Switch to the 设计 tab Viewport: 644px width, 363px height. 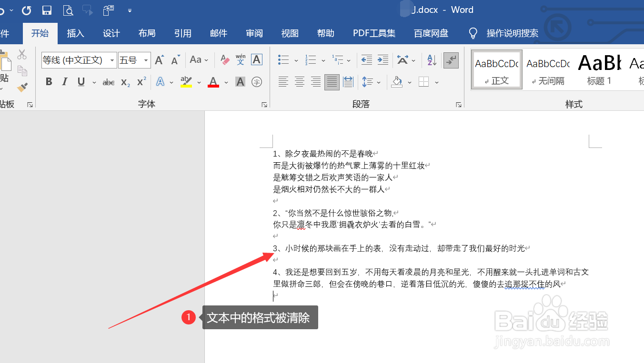[111, 33]
